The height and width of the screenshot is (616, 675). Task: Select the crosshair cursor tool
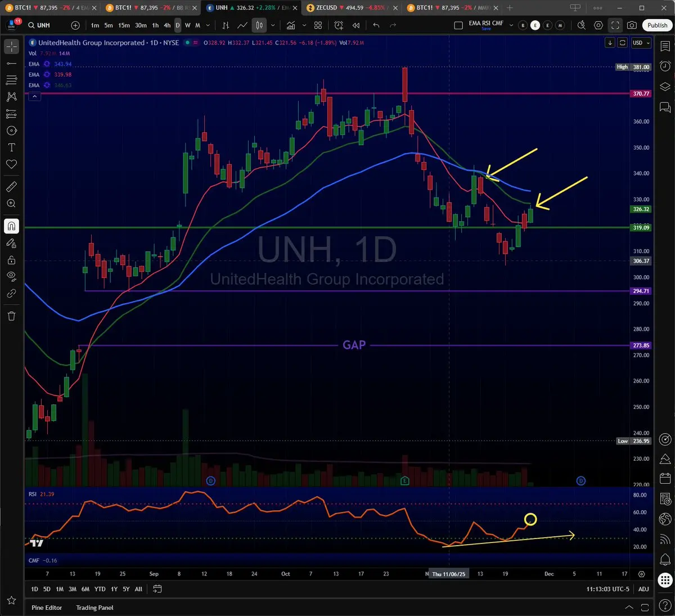click(x=11, y=47)
